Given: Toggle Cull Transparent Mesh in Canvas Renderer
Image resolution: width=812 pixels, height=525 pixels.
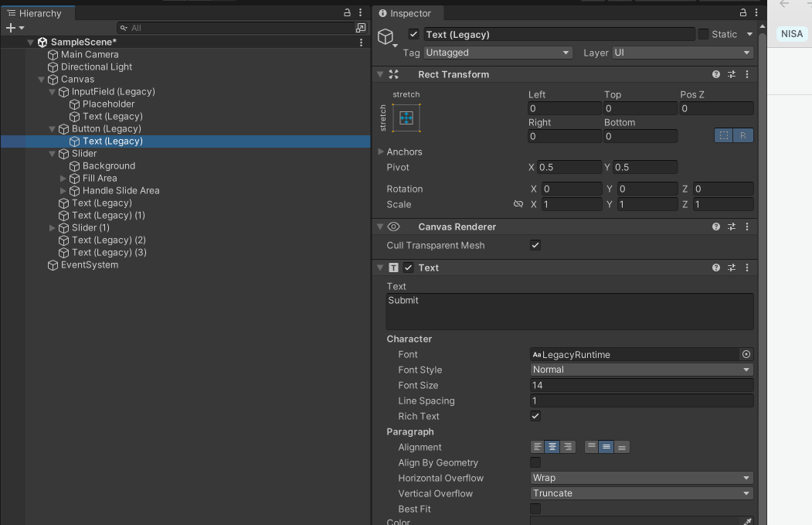Looking at the screenshot, I should click(x=535, y=245).
